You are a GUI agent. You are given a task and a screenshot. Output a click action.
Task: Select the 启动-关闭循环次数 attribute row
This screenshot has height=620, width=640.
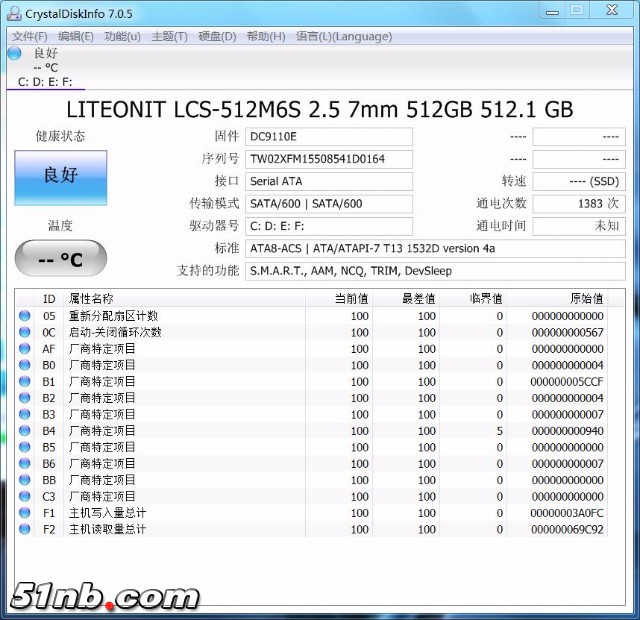click(115, 332)
